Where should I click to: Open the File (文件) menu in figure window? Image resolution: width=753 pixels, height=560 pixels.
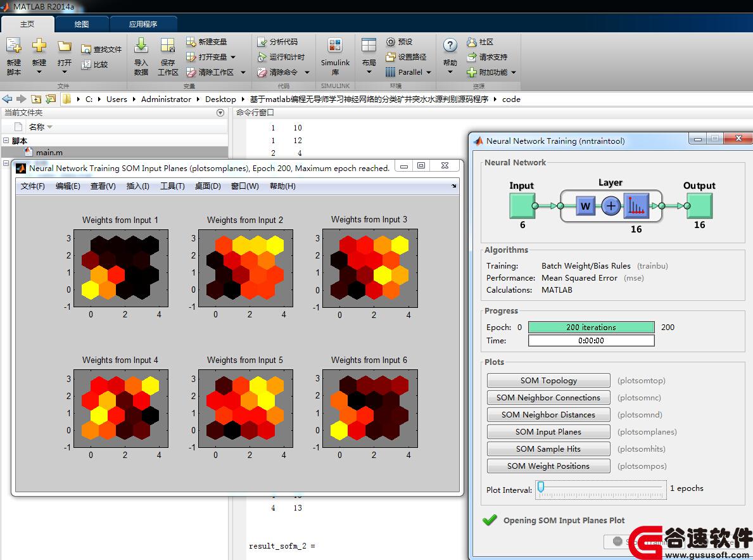[x=33, y=186]
